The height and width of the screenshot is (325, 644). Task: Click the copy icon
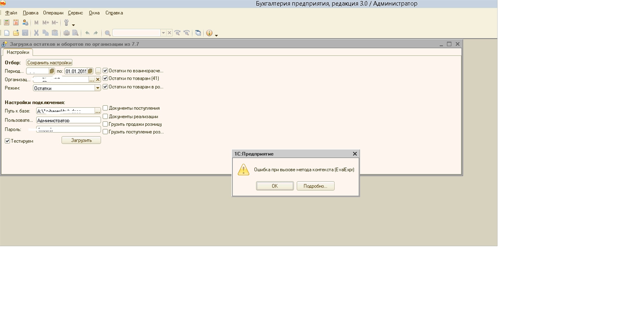pyautogui.click(x=46, y=33)
